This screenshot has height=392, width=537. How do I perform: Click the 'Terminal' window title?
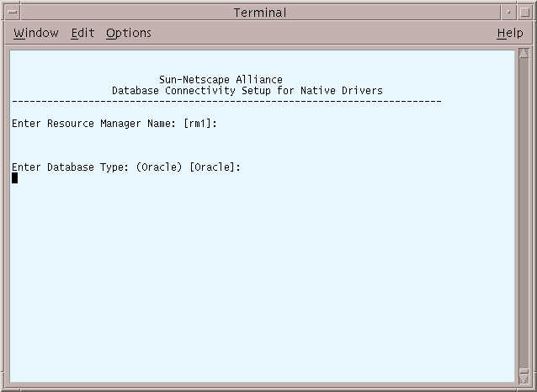260,13
